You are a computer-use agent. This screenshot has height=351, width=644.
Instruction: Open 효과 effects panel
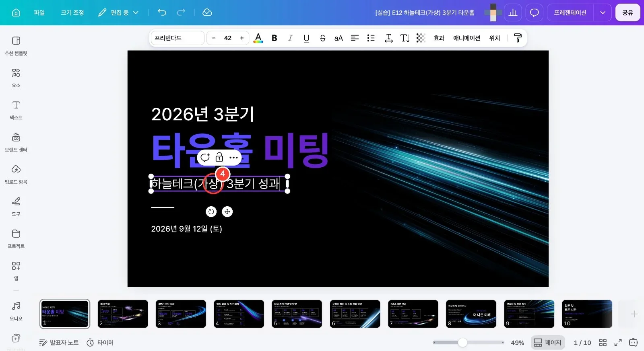pos(439,38)
